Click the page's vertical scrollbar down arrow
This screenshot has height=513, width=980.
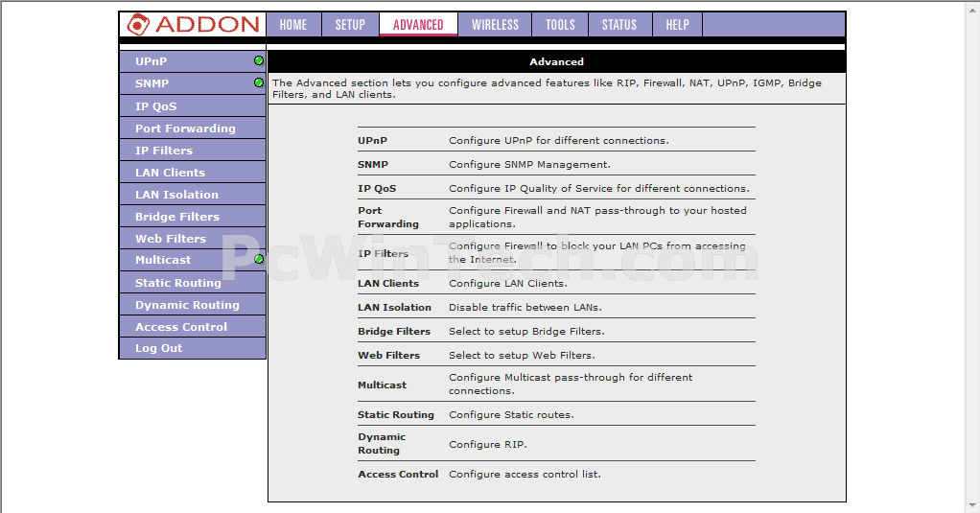click(973, 505)
